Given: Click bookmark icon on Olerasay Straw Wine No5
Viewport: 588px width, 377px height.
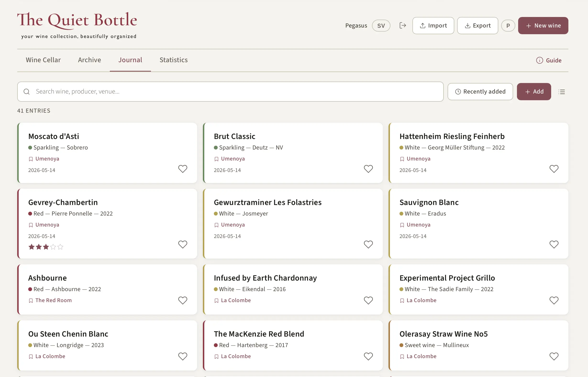Looking at the screenshot, I should tap(402, 357).
